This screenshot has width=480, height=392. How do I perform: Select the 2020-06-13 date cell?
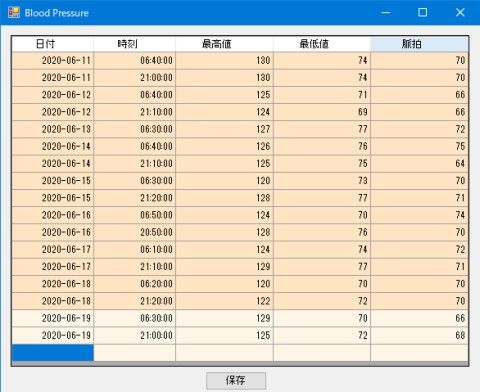coord(53,129)
